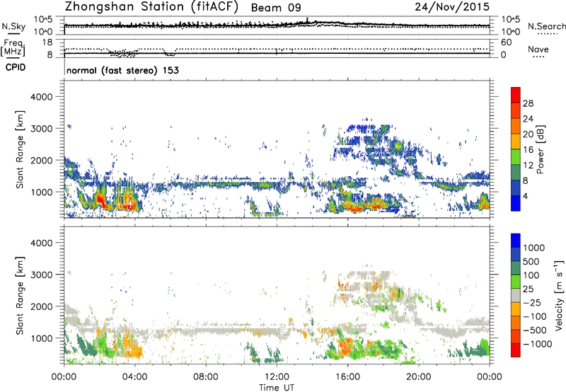
Task: Click the '18' frequency tick label
Action: click(47, 42)
